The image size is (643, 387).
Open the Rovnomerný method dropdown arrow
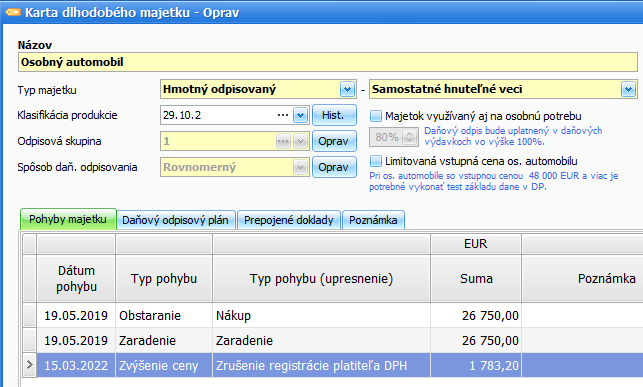click(301, 167)
